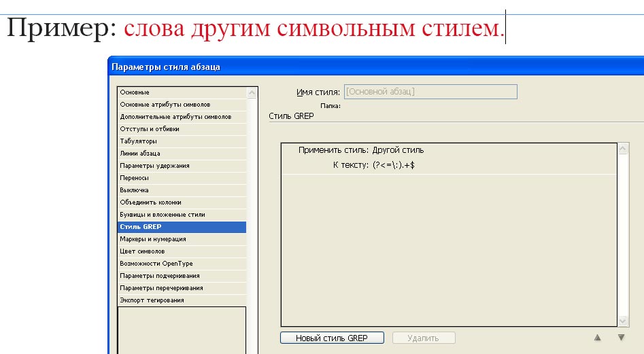The width and height of the screenshot is (644, 354).
Task: Open Маркеры и нумерация section
Action: pos(182,239)
